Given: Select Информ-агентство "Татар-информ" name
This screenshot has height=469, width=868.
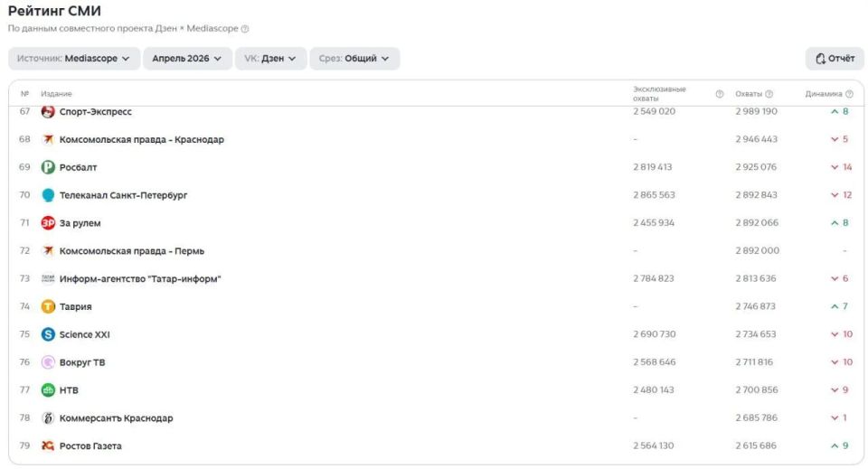Looking at the screenshot, I should tap(140, 278).
